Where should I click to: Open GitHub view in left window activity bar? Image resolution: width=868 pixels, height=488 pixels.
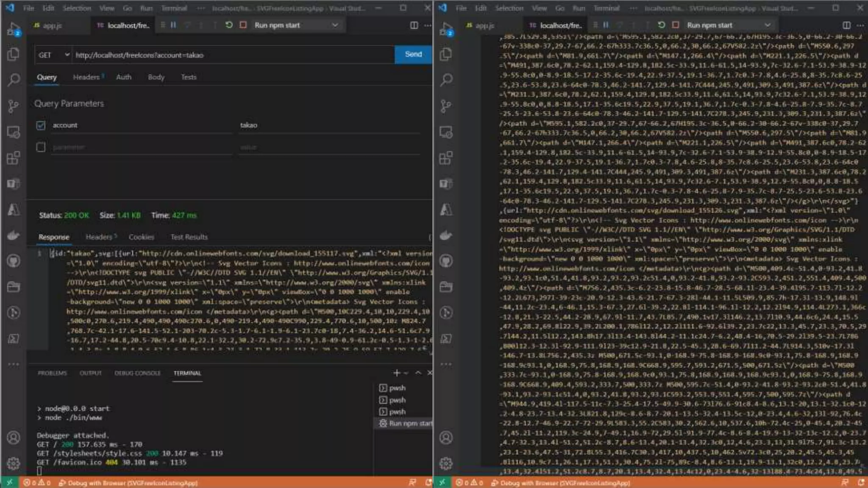14,261
